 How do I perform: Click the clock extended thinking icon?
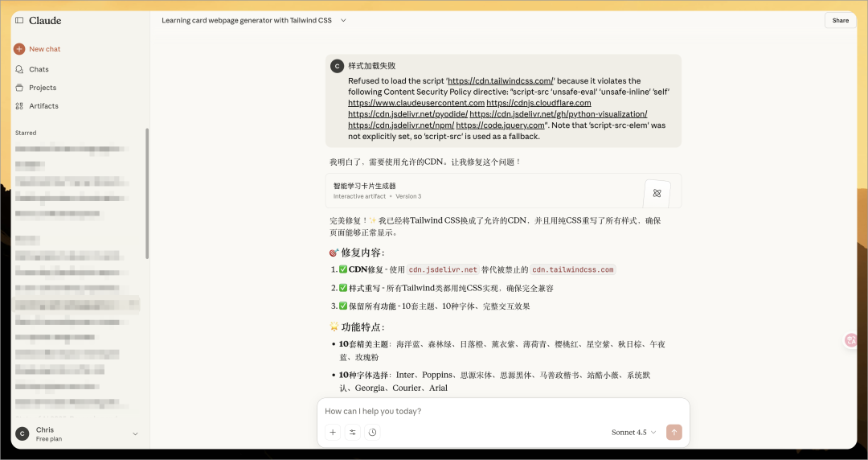(373, 433)
